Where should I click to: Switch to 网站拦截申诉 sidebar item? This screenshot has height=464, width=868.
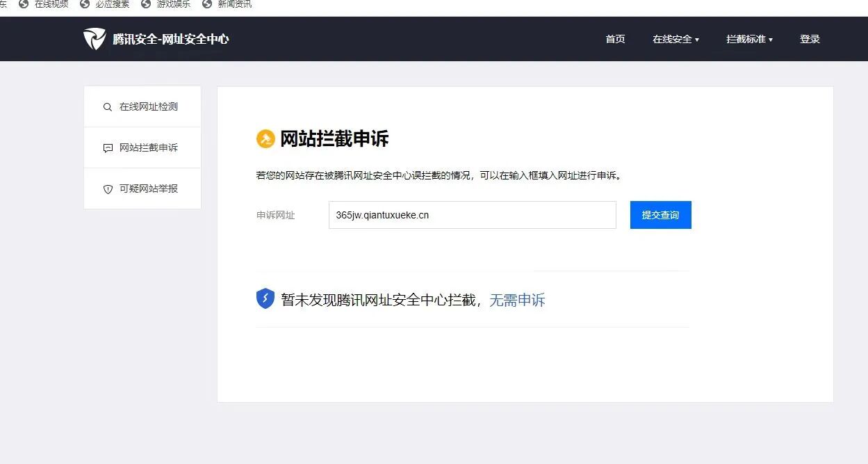tap(142, 148)
